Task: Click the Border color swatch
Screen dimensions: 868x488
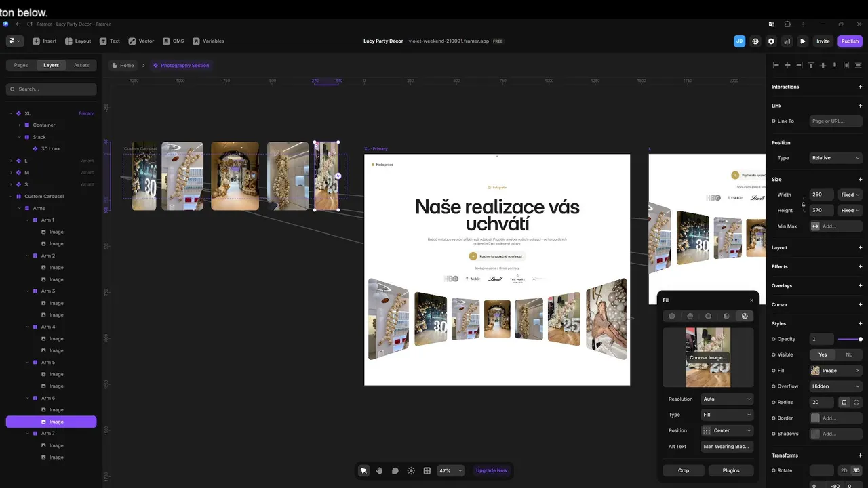Action: click(815, 418)
